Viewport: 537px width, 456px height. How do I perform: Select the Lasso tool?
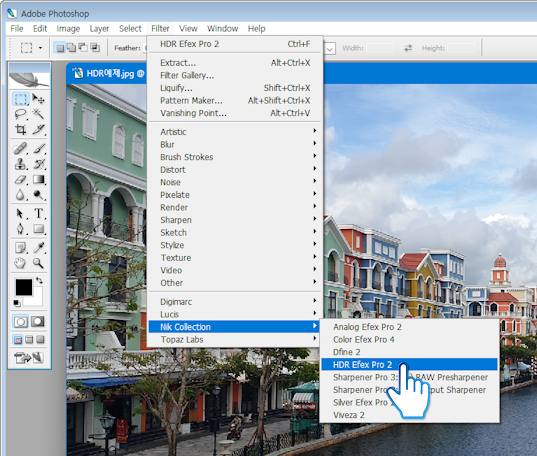pos(21,114)
